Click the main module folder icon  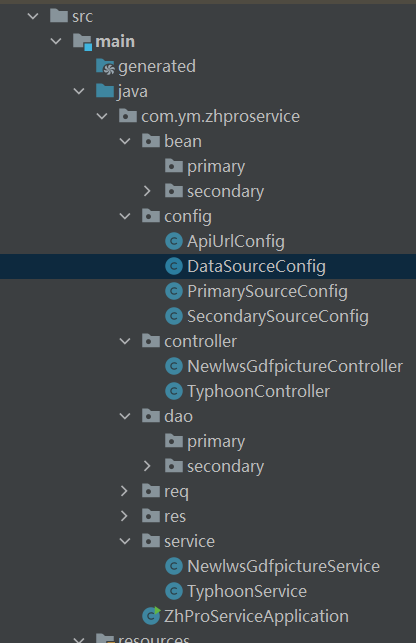(x=82, y=41)
